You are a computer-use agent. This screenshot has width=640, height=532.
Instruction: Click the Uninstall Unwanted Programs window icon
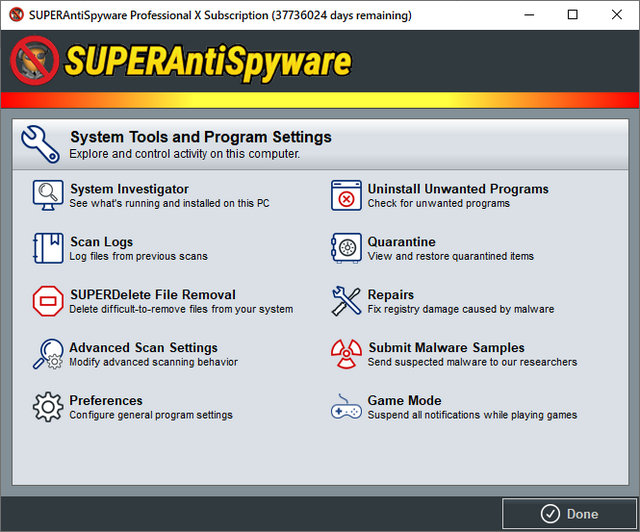point(346,195)
